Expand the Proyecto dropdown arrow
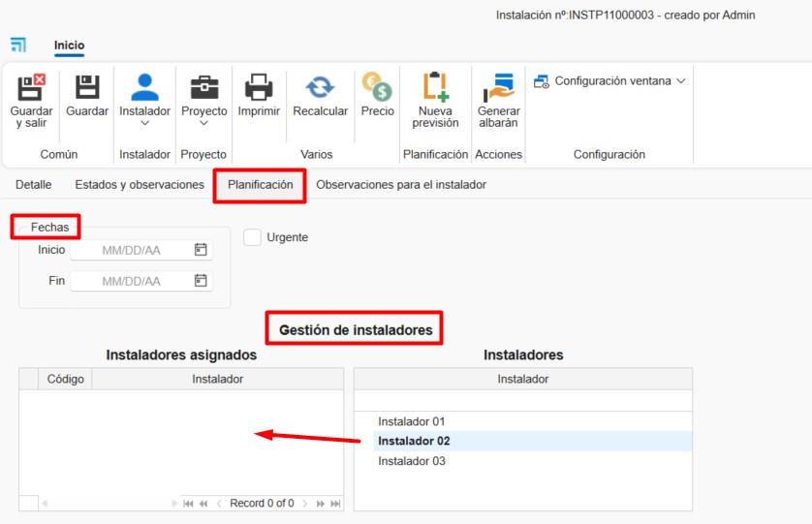The image size is (812, 524). pos(203,123)
